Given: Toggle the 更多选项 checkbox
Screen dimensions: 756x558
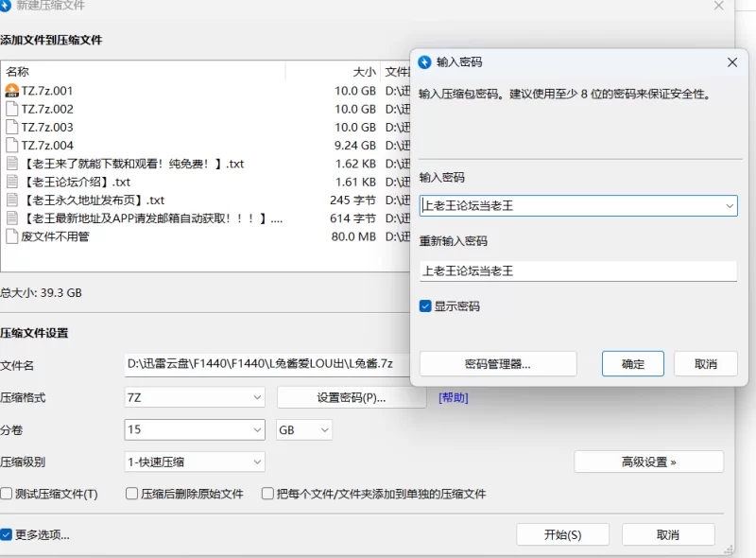Looking at the screenshot, I should pyautogui.click(x=8, y=534).
